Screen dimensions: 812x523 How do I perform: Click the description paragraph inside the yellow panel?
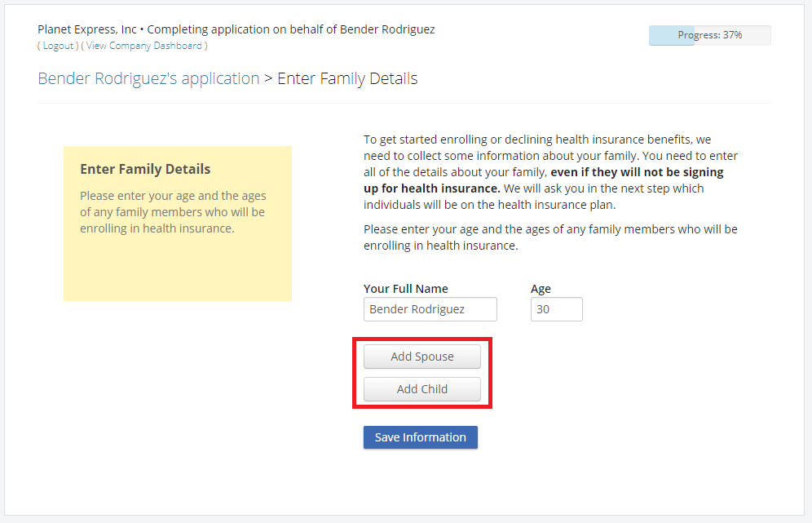pyautogui.click(x=173, y=212)
